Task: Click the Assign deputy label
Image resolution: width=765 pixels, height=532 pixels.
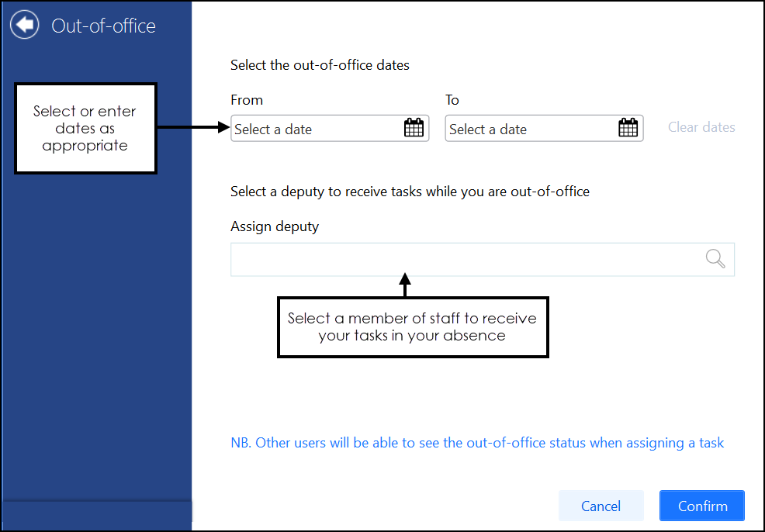Action: (x=275, y=226)
